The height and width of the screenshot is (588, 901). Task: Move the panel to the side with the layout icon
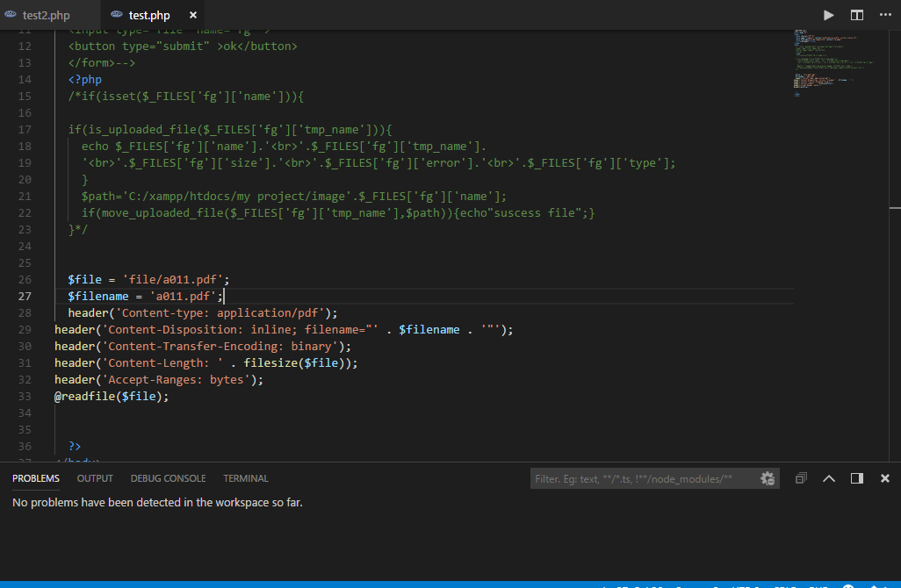tap(857, 478)
